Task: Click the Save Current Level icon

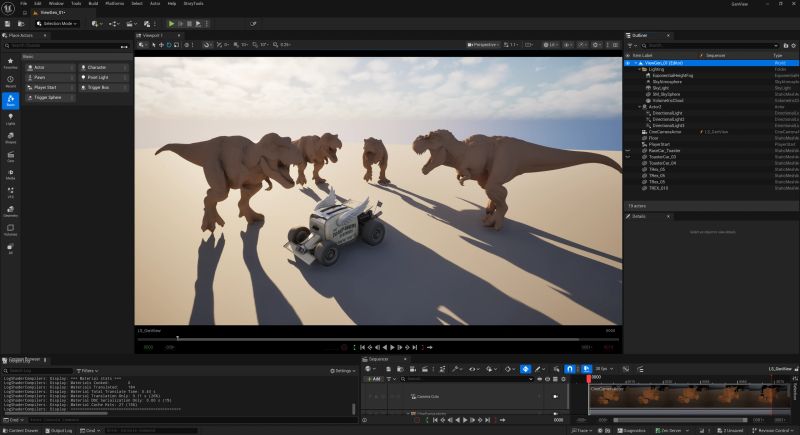Action: point(8,23)
